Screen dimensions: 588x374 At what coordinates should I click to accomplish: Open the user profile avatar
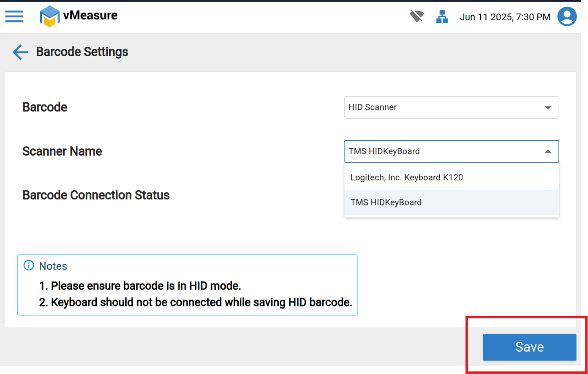[x=567, y=16]
